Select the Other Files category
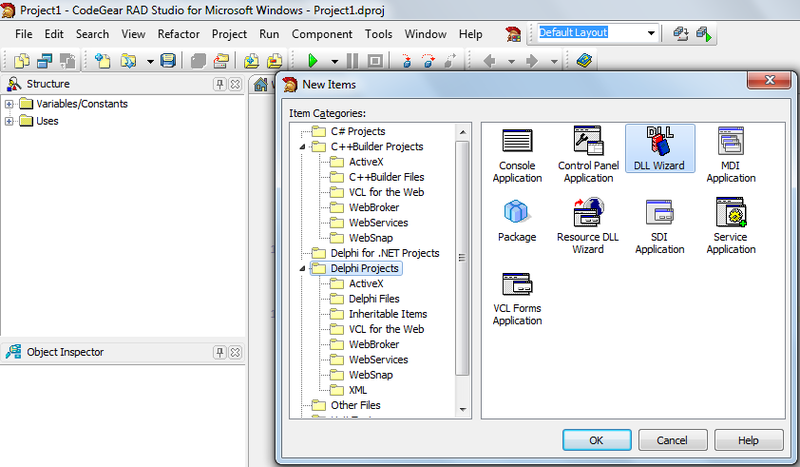800x467 pixels. point(355,405)
